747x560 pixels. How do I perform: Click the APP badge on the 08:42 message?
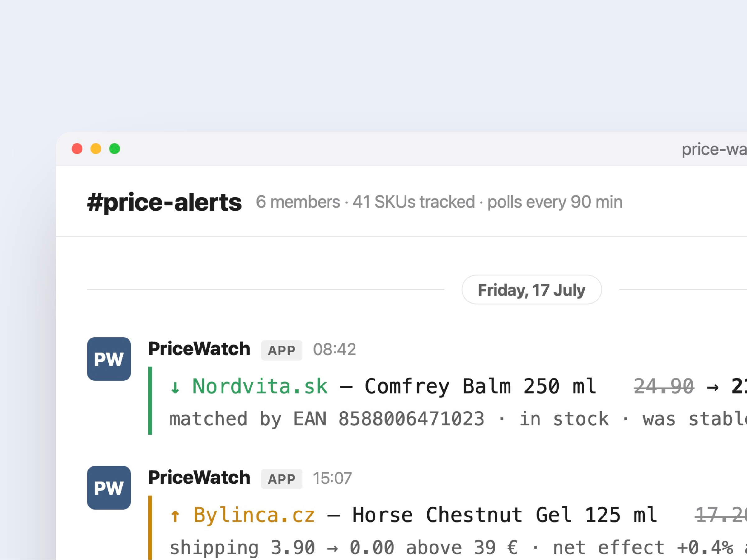[x=282, y=350]
